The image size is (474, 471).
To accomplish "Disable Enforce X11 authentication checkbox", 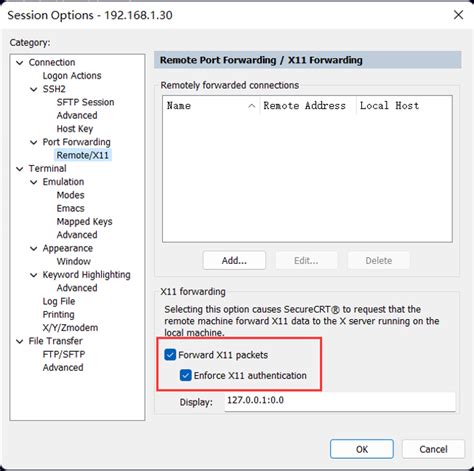I will coord(186,375).
